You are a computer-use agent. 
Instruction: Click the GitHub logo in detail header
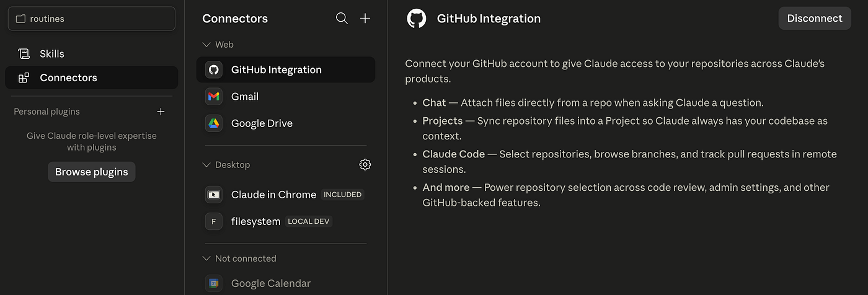tap(417, 19)
